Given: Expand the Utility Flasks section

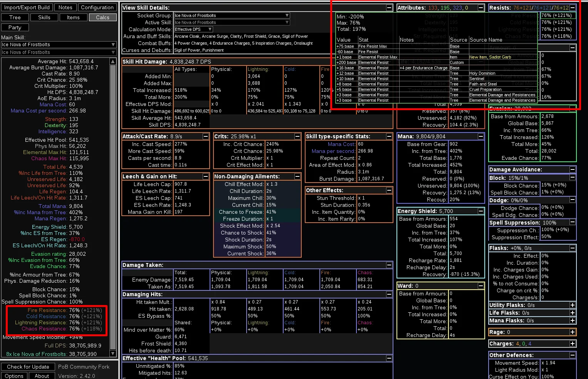Looking at the screenshot, I should pos(573,305).
